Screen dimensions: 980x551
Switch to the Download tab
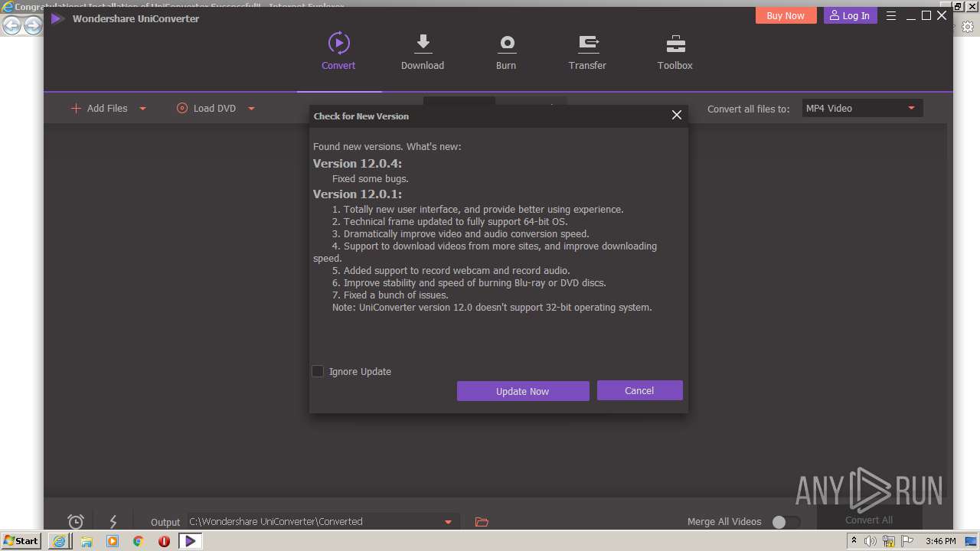pyautogui.click(x=423, y=52)
